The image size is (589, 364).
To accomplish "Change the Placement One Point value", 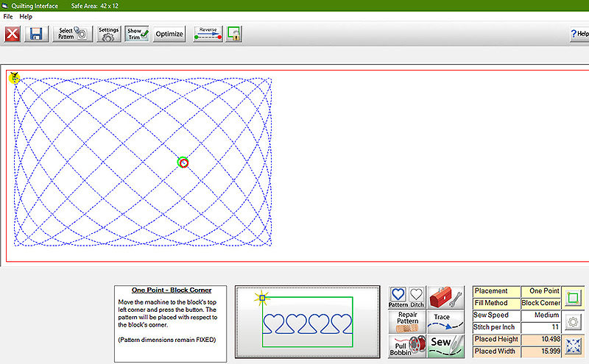I will [541, 292].
